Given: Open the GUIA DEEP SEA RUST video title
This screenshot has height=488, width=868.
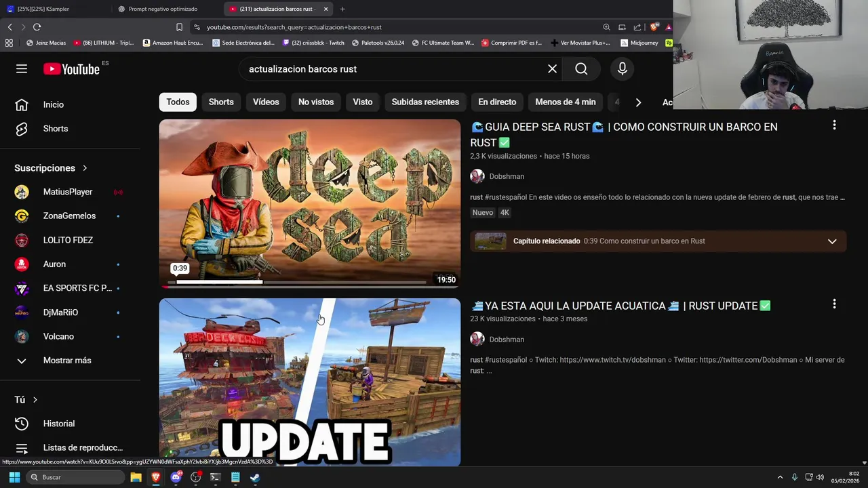Looking at the screenshot, I should click(x=624, y=134).
